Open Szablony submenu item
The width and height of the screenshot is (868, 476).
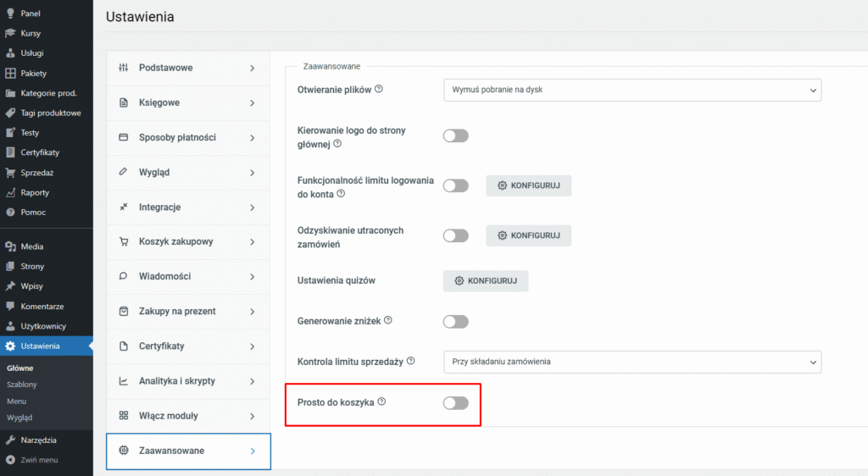[x=21, y=385]
